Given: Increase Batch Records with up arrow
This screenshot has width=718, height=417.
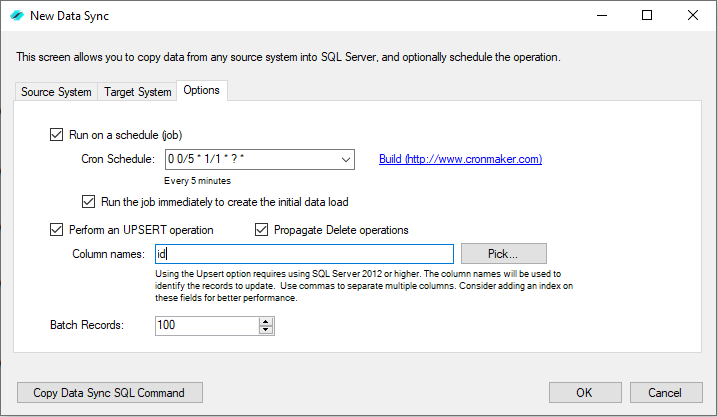Looking at the screenshot, I should click(266, 321).
